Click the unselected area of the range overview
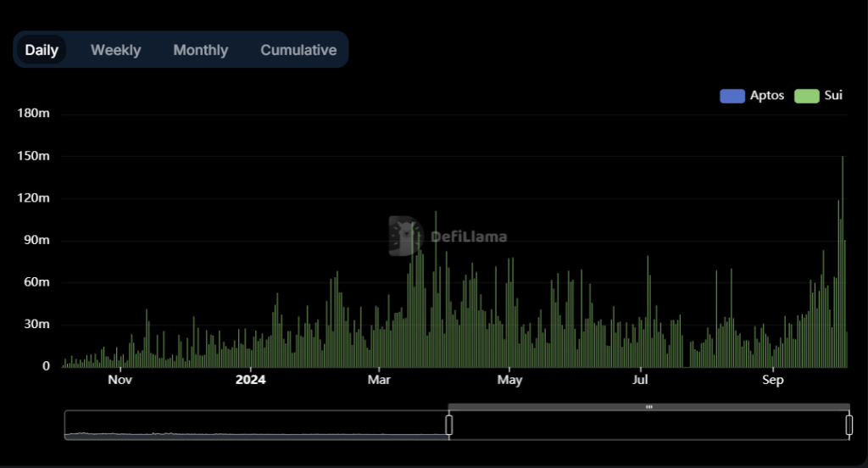The width and height of the screenshot is (868, 468). click(254, 425)
